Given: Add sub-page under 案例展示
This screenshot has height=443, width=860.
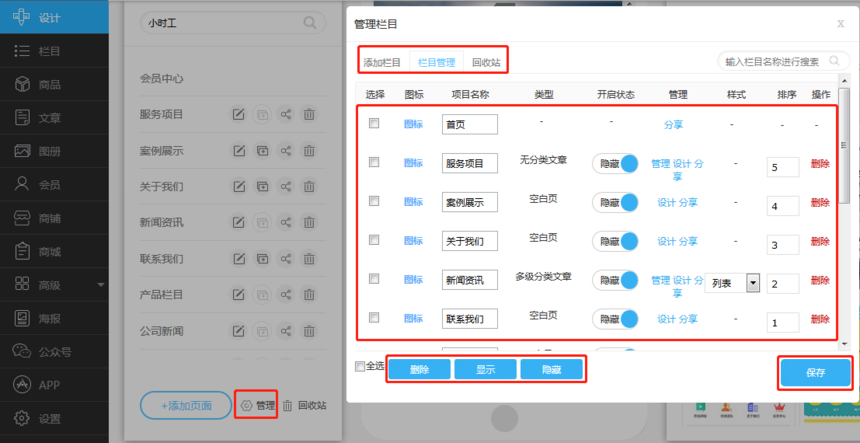Looking at the screenshot, I should 262,151.
